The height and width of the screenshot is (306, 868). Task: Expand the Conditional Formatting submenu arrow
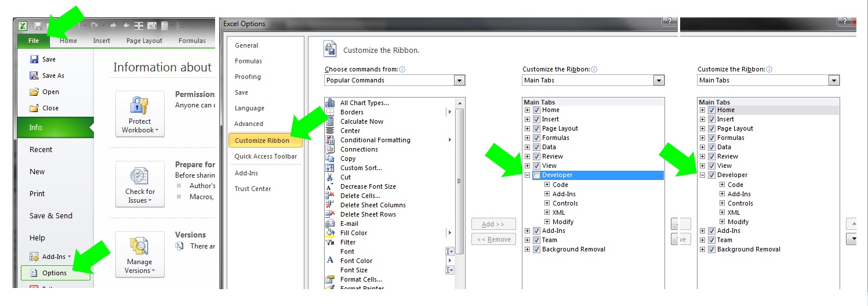pos(449,140)
